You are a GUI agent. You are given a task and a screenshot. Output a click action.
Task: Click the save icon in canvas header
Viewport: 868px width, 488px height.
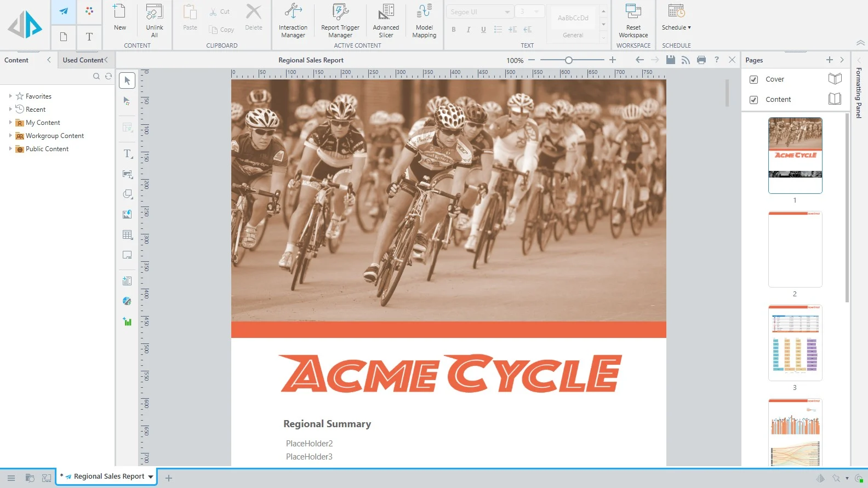pos(670,60)
